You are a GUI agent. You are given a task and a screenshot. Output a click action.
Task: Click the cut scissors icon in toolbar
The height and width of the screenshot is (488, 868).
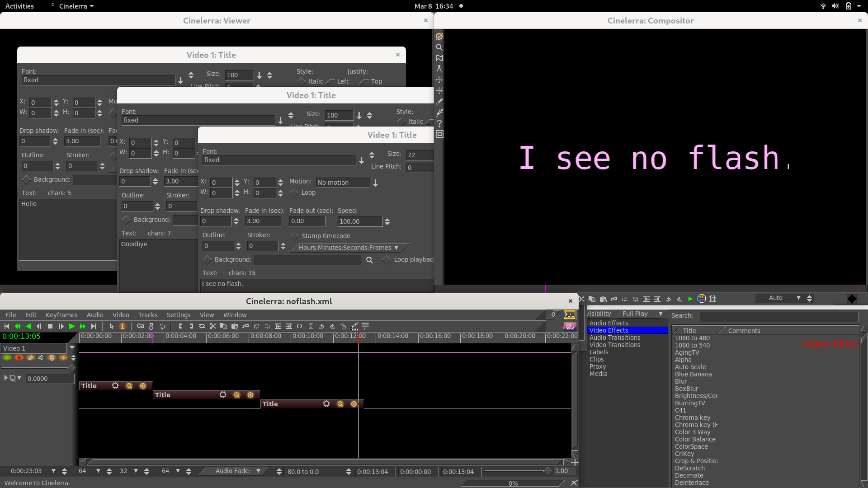point(213,326)
